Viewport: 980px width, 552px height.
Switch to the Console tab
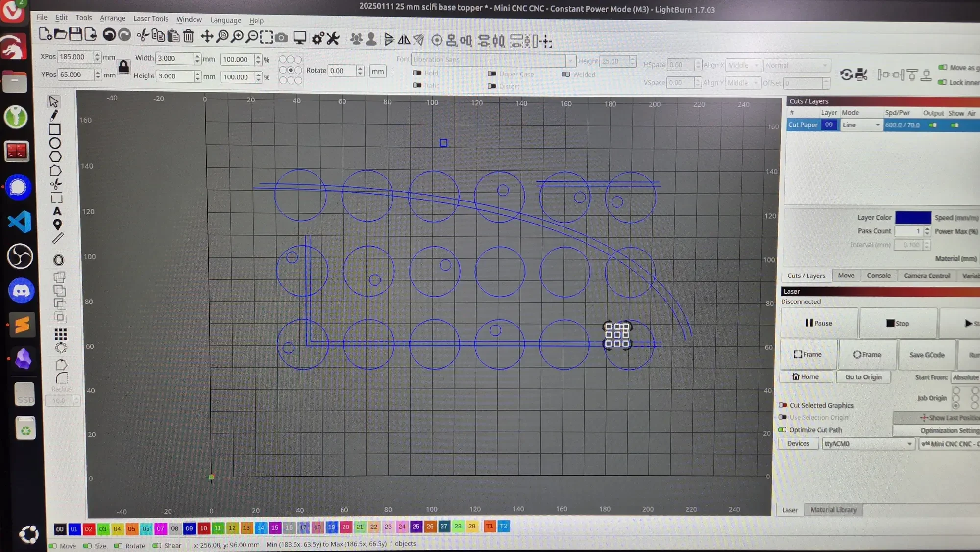879,276
